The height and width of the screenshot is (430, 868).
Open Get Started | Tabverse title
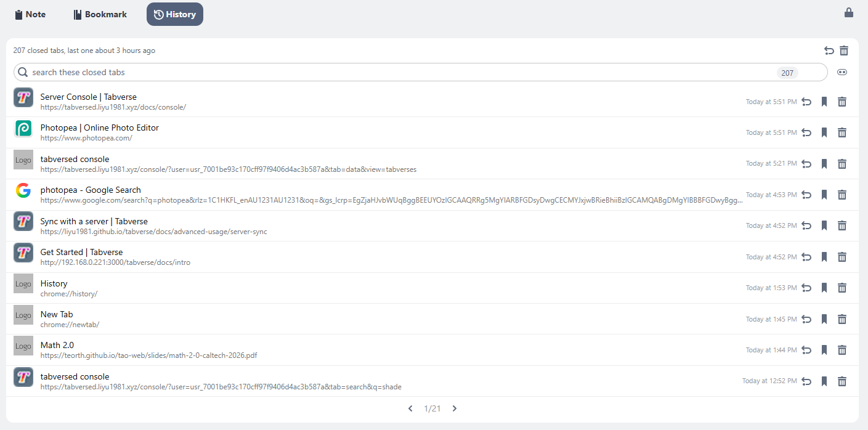click(x=82, y=252)
